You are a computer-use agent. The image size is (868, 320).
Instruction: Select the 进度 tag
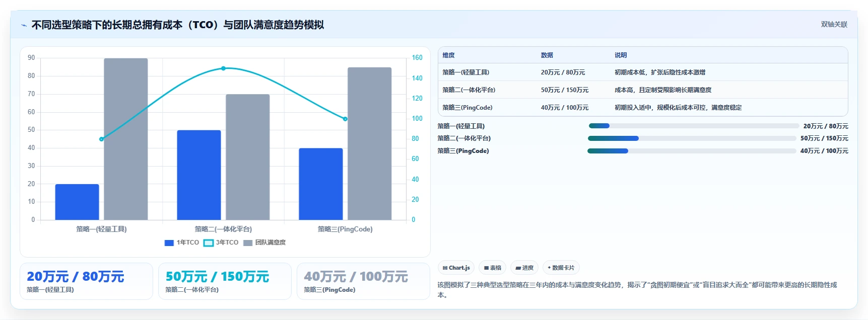point(524,268)
